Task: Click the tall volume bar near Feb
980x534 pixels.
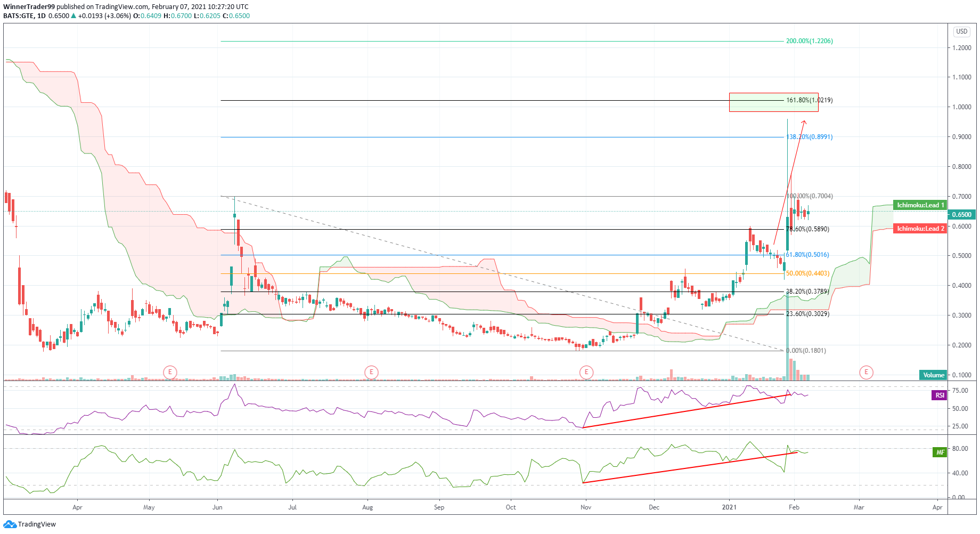Action: (x=788, y=337)
